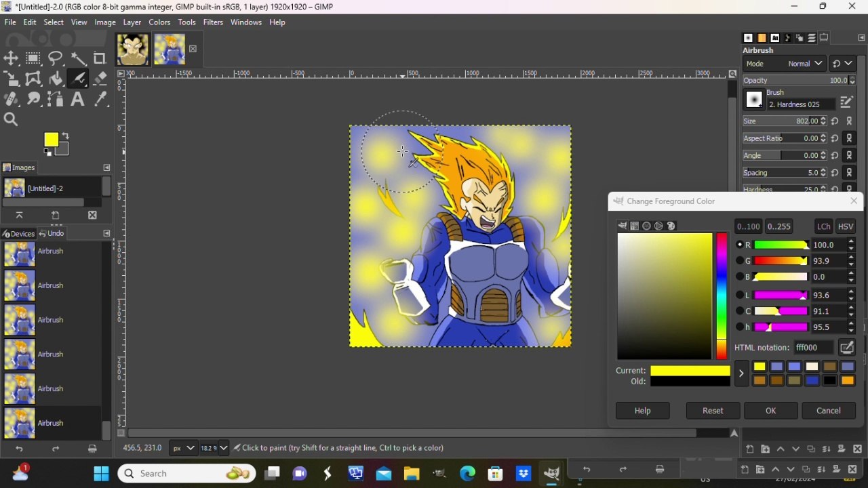The height and width of the screenshot is (488, 868).
Task: Click the swap foreground and background colors arrow
Action: (66, 136)
